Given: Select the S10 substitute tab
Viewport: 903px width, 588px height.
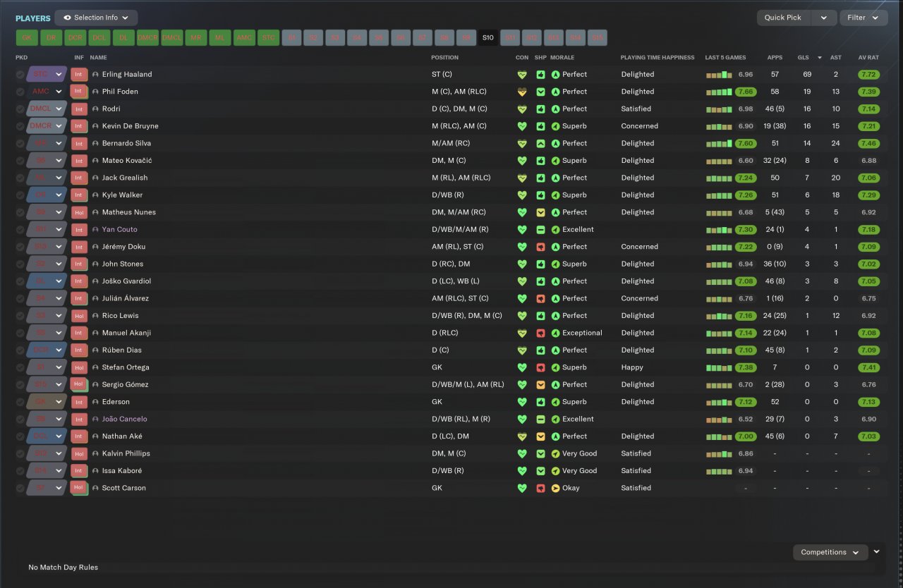Looking at the screenshot, I should pos(488,38).
